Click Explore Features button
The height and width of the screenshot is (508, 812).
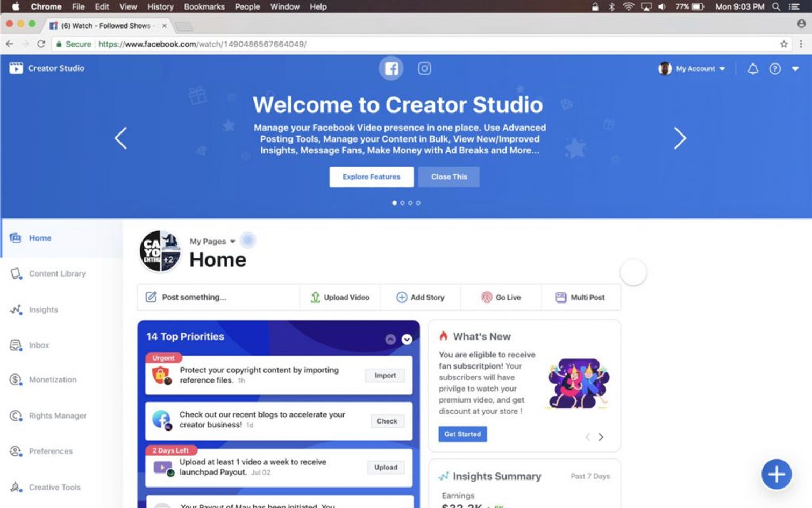pyautogui.click(x=372, y=177)
